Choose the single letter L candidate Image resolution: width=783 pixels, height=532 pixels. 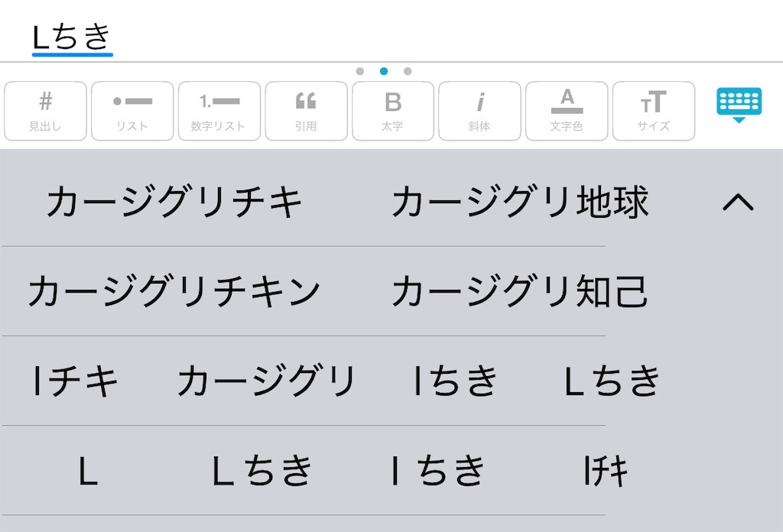click(x=88, y=471)
